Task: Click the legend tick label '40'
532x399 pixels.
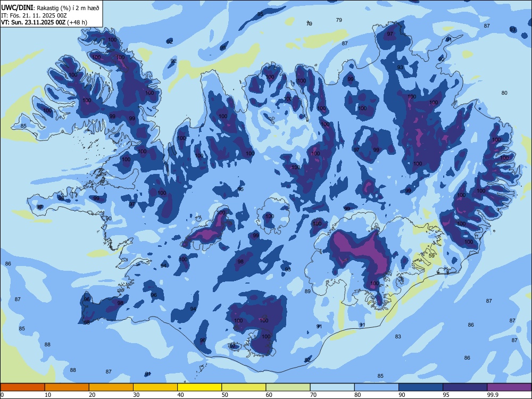Action: [180, 395]
